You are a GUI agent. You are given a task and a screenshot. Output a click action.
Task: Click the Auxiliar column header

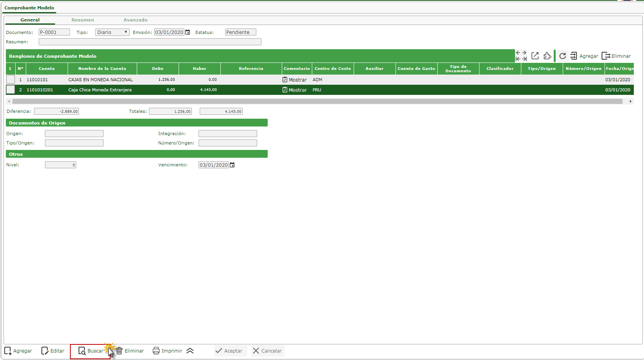point(375,69)
